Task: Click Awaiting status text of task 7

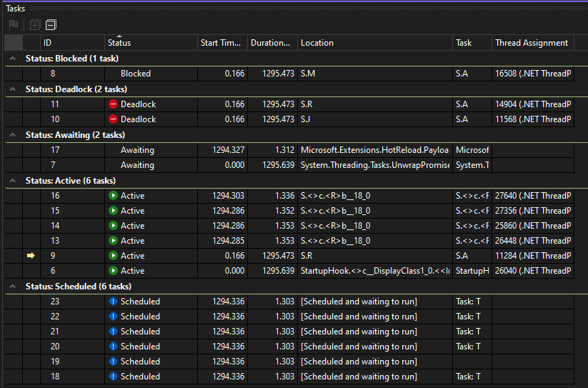Action: click(x=137, y=165)
